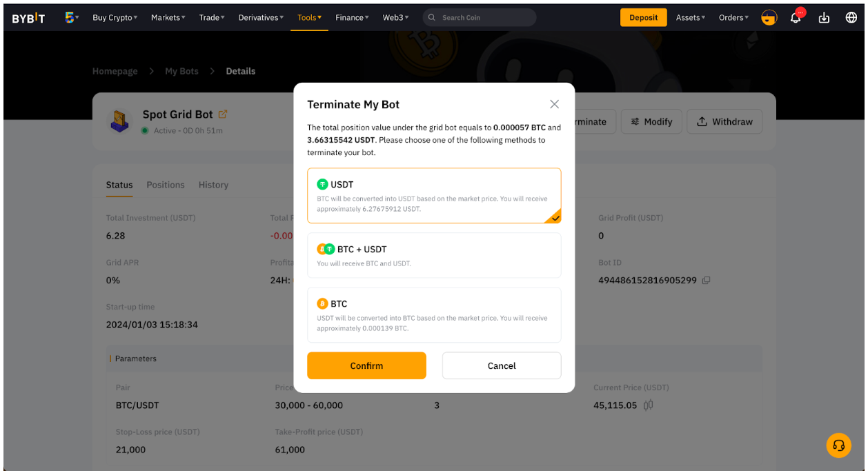Open the language globe selector

click(x=851, y=18)
